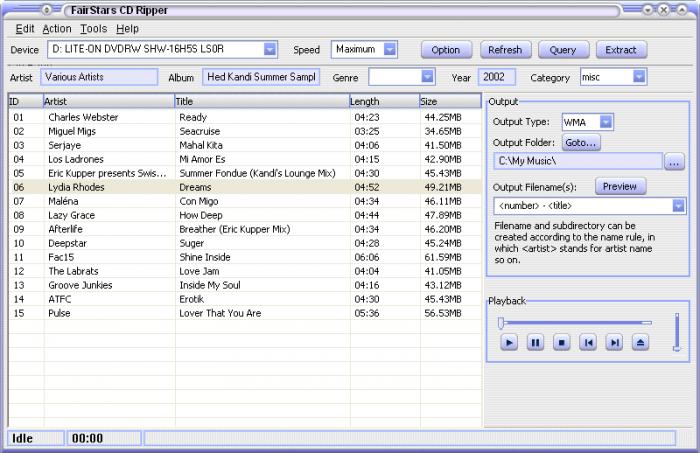Image resolution: width=700 pixels, height=453 pixels.
Task: Open the Output Filename pattern dropdown
Action: point(678,206)
